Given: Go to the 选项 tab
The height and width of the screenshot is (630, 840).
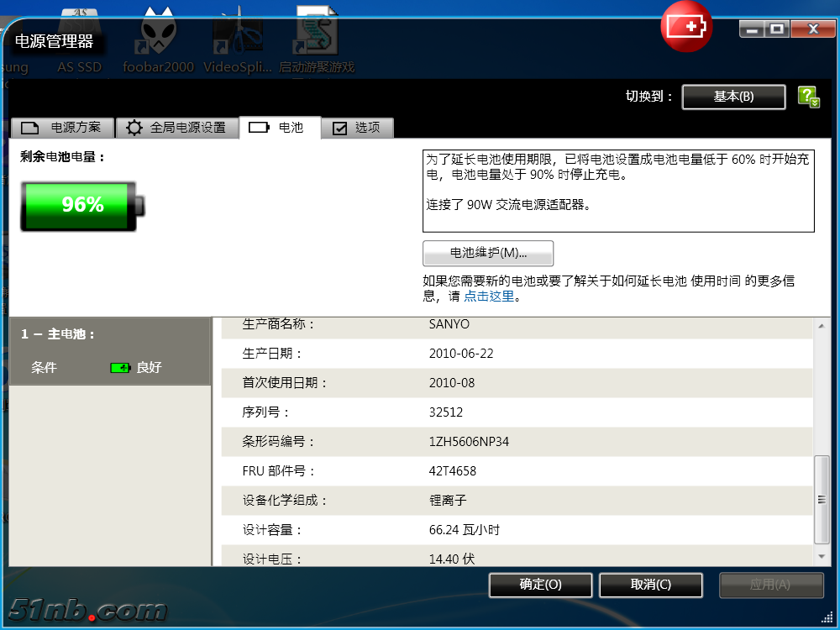Looking at the screenshot, I should [x=357, y=128].
